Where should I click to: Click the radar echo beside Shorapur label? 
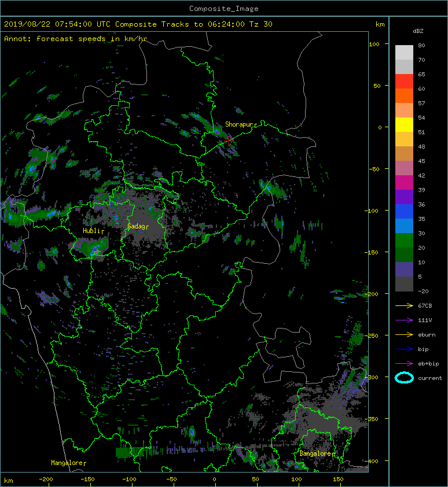point(216,132)
